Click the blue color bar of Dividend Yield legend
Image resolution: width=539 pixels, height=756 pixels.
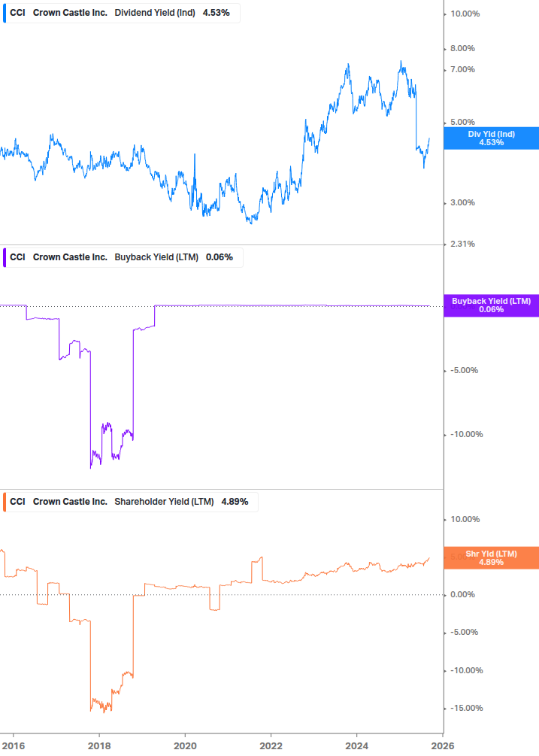[x=5, y=13]
